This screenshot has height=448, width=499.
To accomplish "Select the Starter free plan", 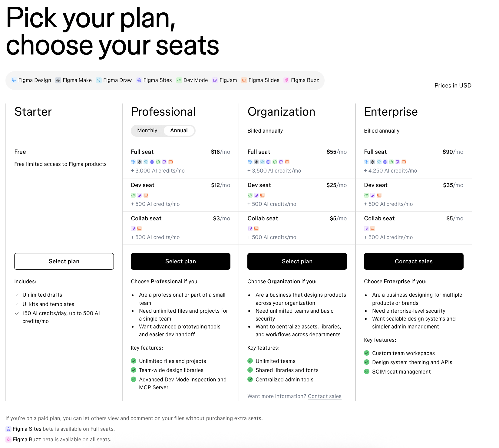I will click(64, 261).
